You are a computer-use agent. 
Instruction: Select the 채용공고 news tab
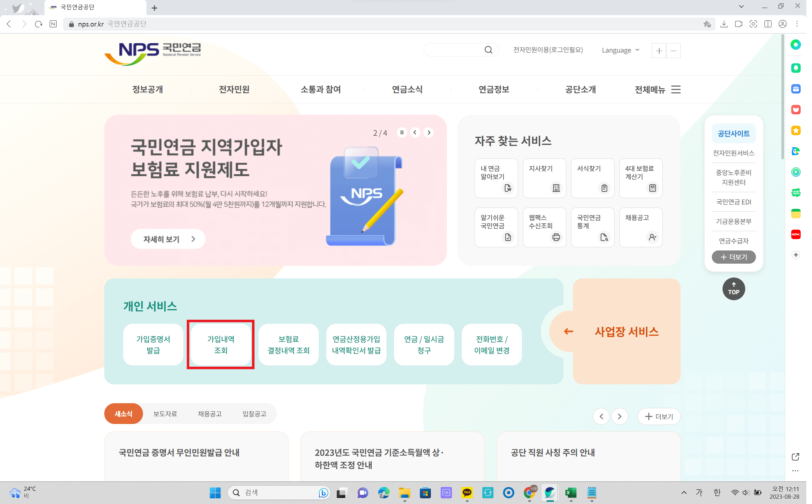(209, 414)
